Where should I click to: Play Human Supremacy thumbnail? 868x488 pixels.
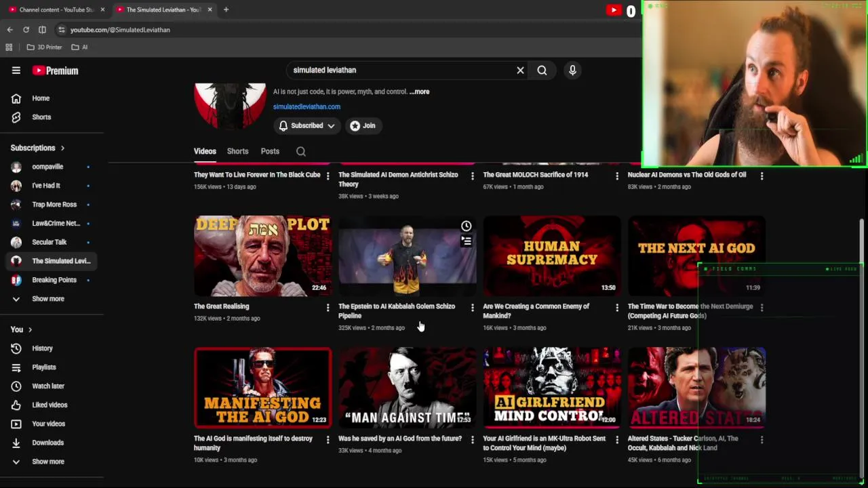[x=552, y=256]
